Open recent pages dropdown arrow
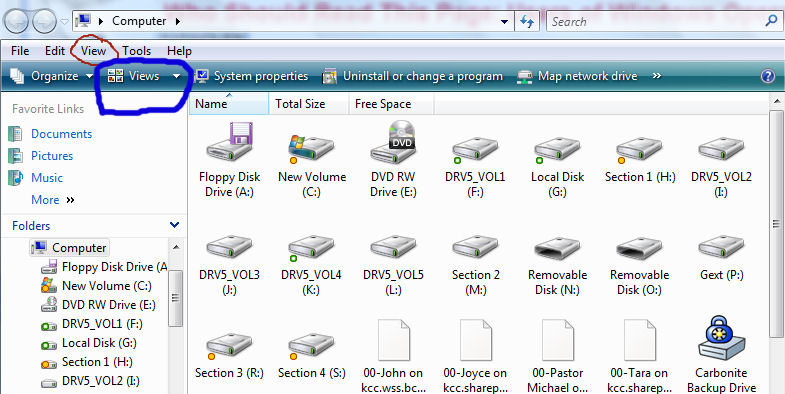Image resolution: width=785 pixels, height=394 pixels. coord(64,22)
